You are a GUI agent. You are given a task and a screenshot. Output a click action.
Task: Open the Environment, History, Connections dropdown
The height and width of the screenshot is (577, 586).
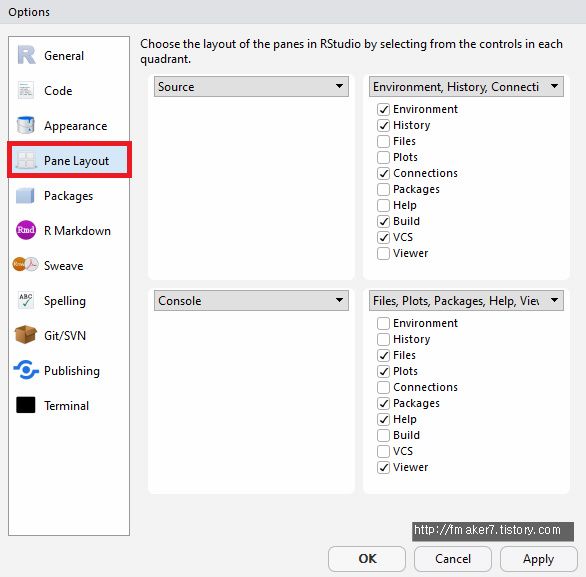tap(466, 87)
